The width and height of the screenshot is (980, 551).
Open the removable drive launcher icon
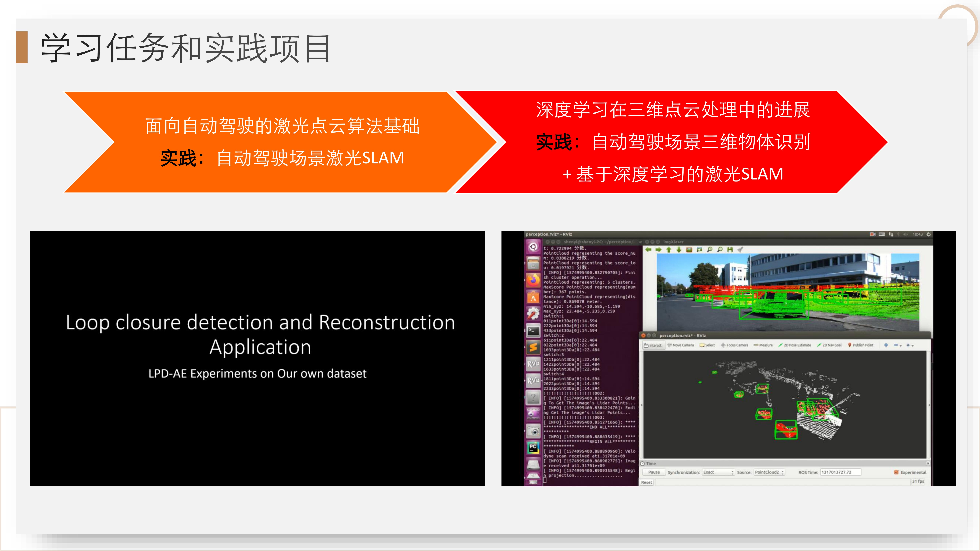533,464
